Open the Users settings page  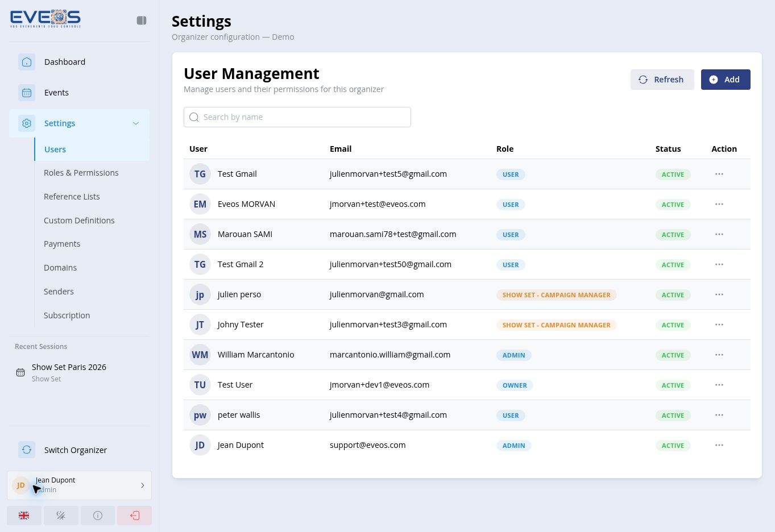[92, 149]
